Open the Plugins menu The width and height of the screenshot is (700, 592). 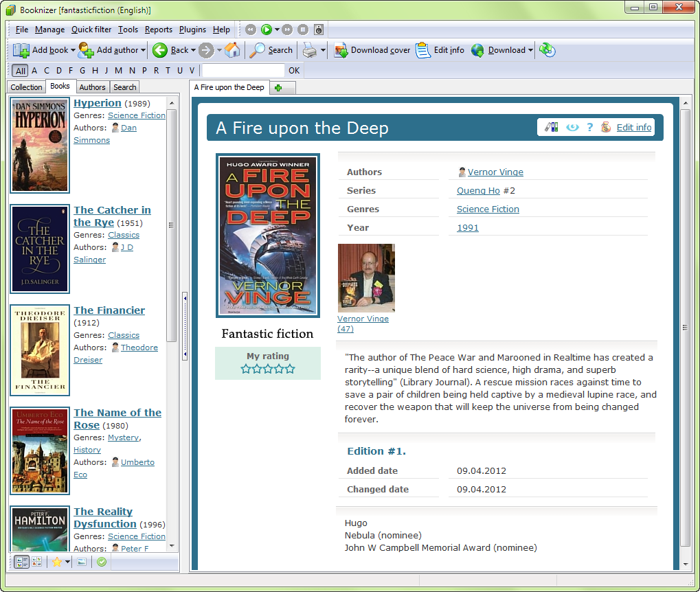coord(192,30)
